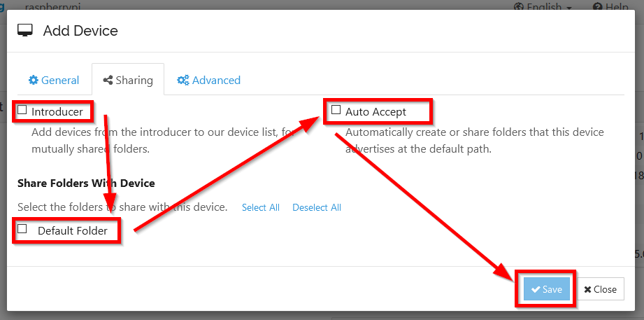Click the double-gears icon on Advanced tab
This screenshot has width=644, height=320.
183,81
